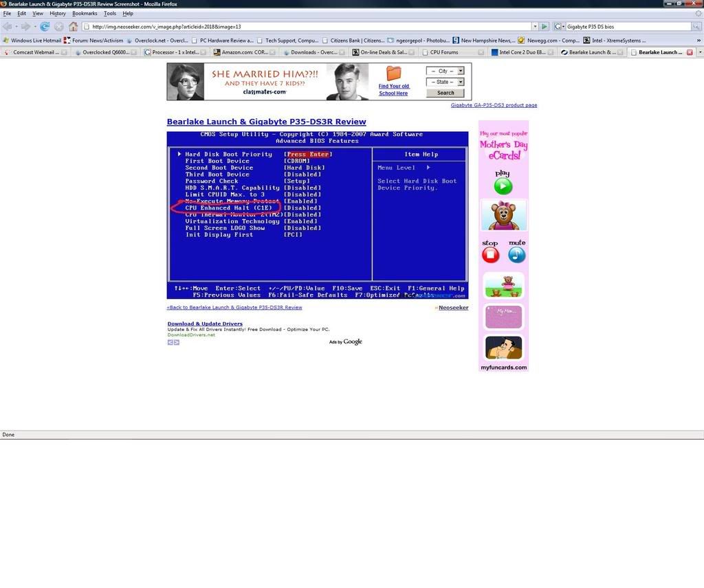Go forward with the arrow button
704x588 pixels.
point(25,27)
